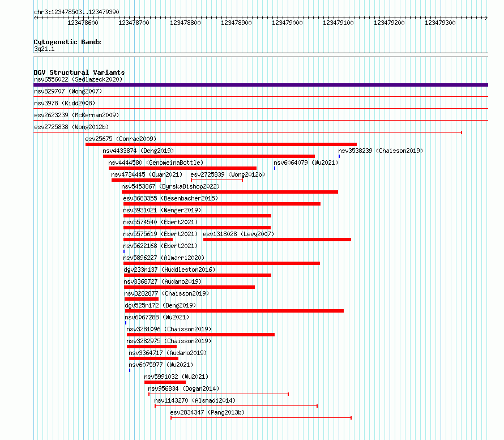Viewport: 504px width, 440px height.
Task: Select esv25675 (Conrad2009) label
Action: (121, 139)
